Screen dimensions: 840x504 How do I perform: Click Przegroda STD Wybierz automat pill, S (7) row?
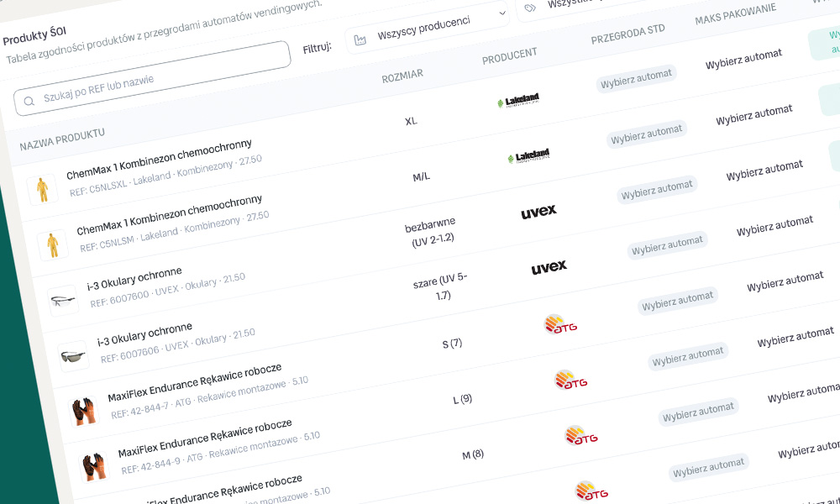point(677,301)
